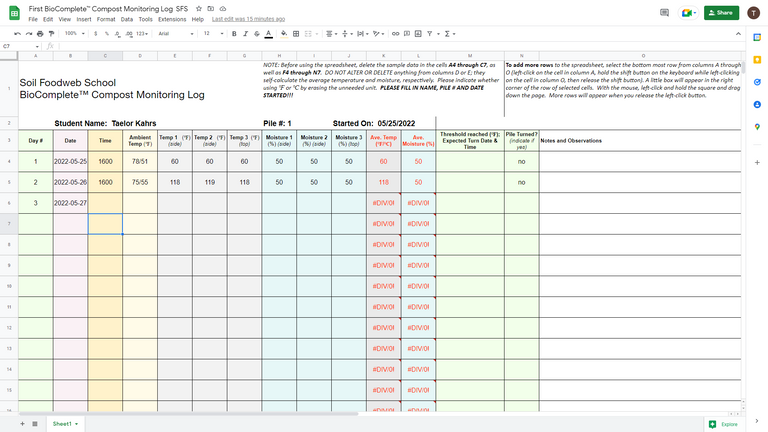Get add-ons with plus icon
Image resolution: width=768 pixels, height=432 pixels.
757,162
